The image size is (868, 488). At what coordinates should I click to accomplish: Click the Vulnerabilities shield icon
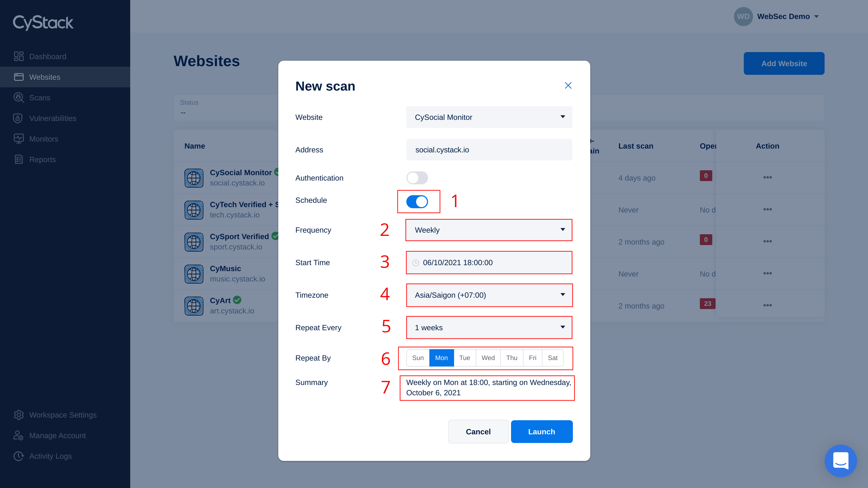click(x=18, y=118)
